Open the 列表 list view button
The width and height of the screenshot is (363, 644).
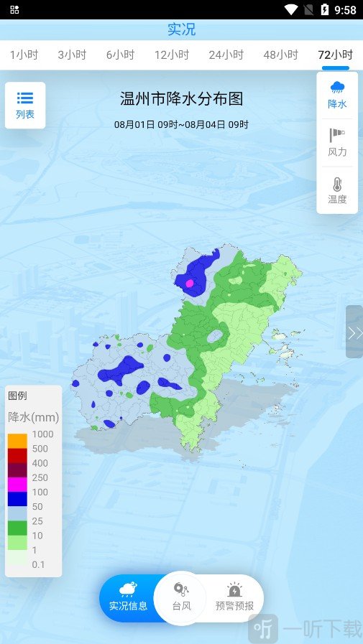tap(25, 105)
